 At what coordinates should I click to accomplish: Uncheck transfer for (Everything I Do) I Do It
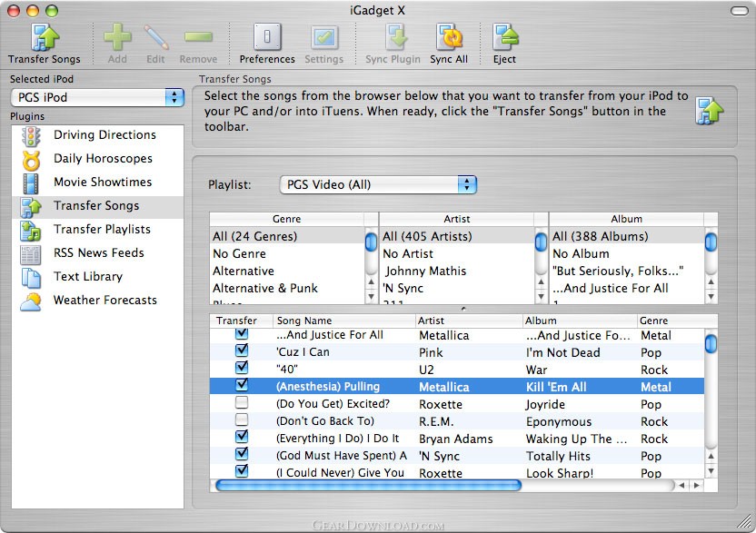[x=242, y=437]
